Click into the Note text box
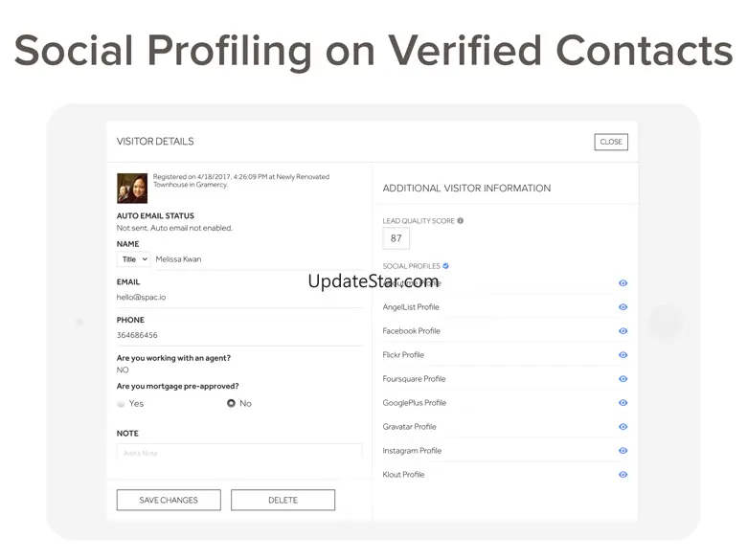 pyautogui.click(x=239, y=452)
